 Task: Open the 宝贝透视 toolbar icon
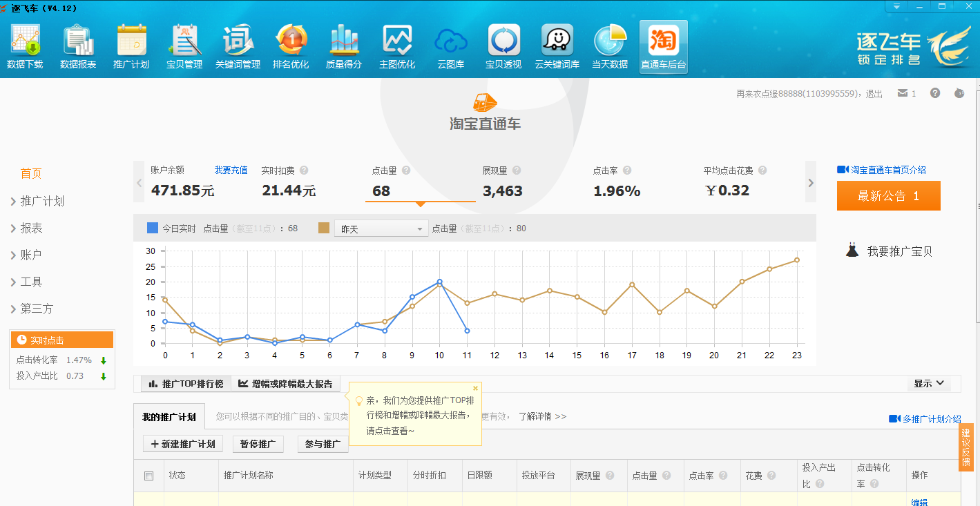point(503,47)
